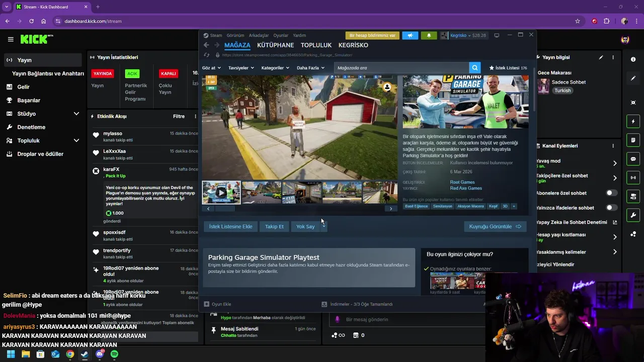
Task: Open Hesap yaşı kısıtlaması chevron
Action: [x=615, y=237]
